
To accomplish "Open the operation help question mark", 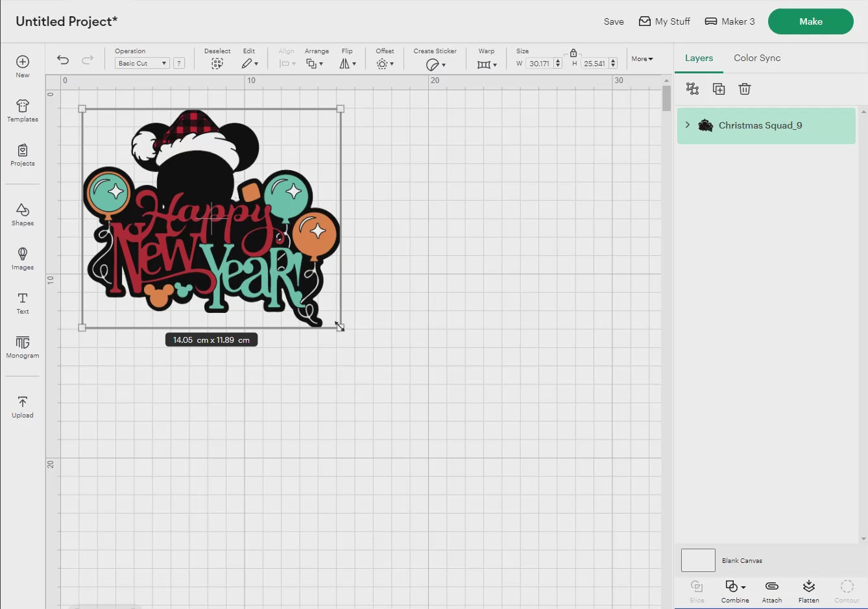I will (179, 63).
